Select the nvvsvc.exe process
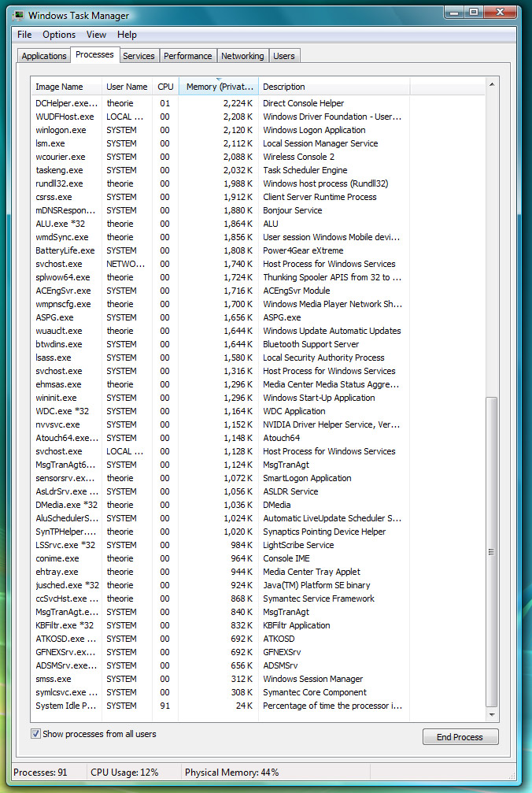The width and height of the screenshot is (532, 793). 220,424
